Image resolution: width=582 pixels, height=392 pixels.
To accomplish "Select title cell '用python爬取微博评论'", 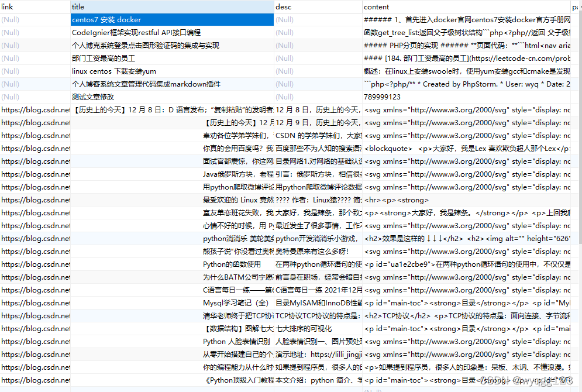I will 172,187.
